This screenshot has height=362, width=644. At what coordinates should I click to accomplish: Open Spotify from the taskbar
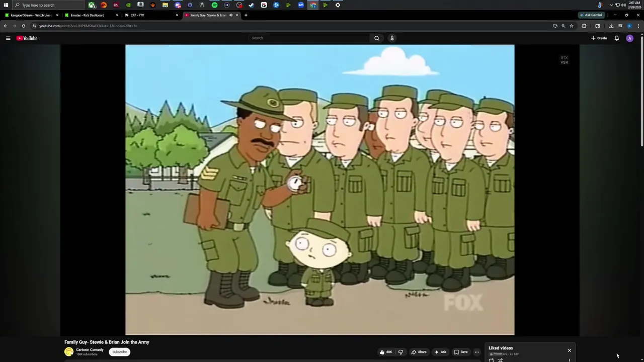(x=214, y=5)
